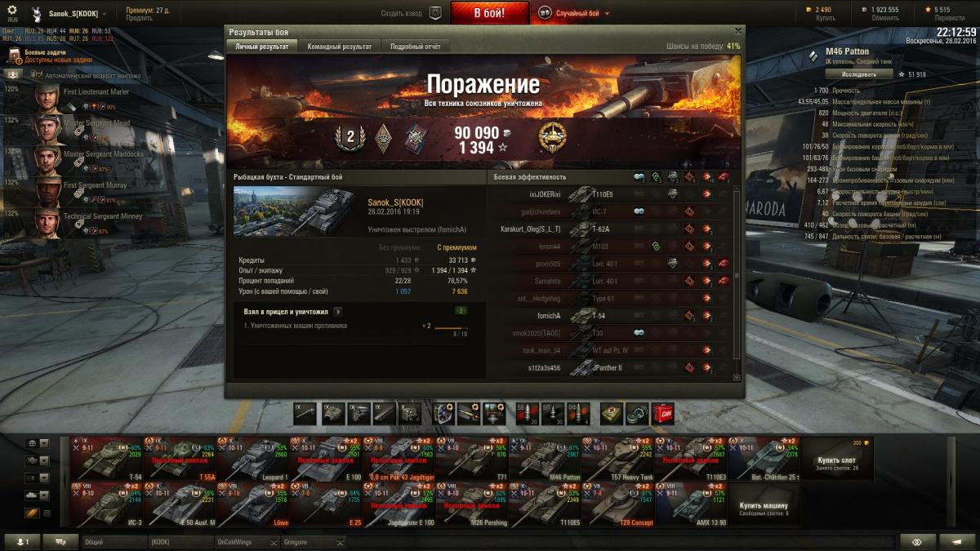Click the first-aid kit consumable slot

click(x=612, y=413)
